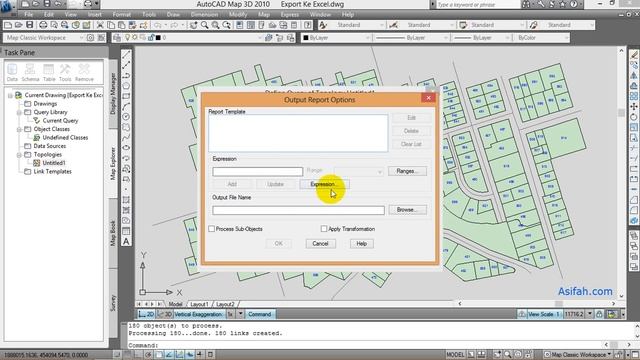Viewport: 640px width, 360px height.
Task: Toggle the MODEL space status button
Action: [455, 355]
